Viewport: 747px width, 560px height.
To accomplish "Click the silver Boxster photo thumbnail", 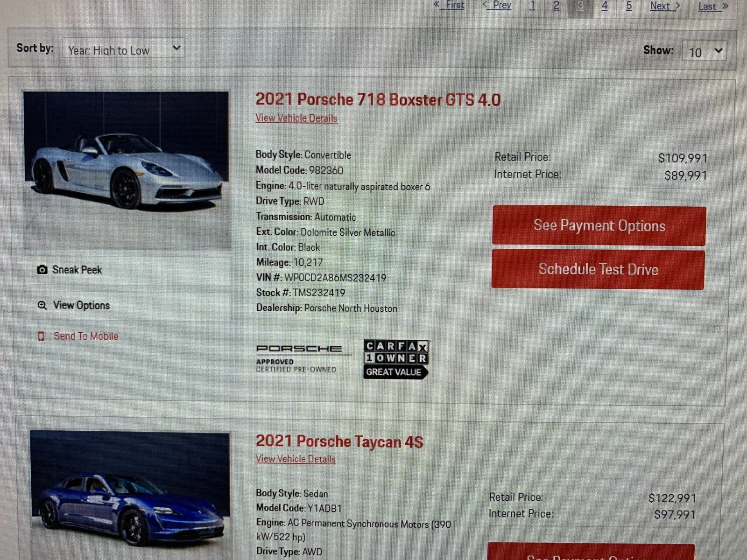I will tap(127, 170).
